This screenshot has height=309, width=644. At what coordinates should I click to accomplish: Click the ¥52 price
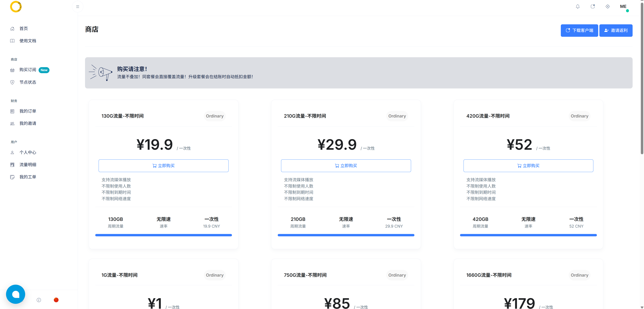click(519, 145)
